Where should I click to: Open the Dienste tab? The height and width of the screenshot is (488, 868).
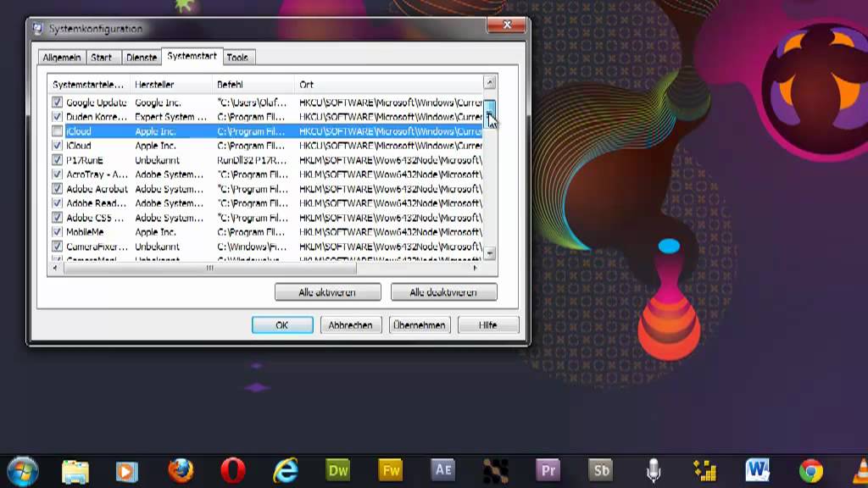pyautogui.click(x=142, y=58)
